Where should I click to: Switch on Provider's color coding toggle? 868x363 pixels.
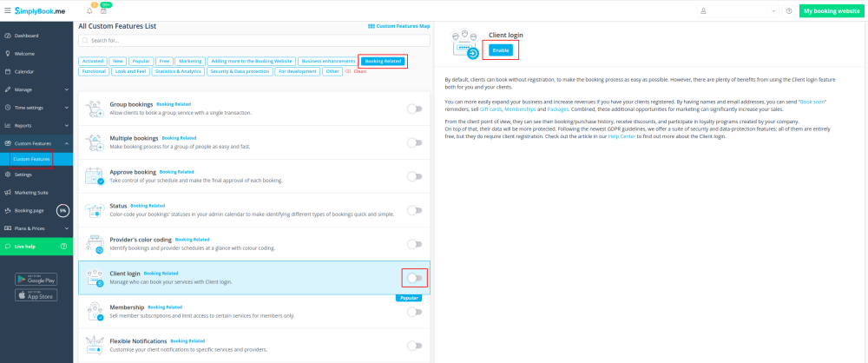point(415,244)
